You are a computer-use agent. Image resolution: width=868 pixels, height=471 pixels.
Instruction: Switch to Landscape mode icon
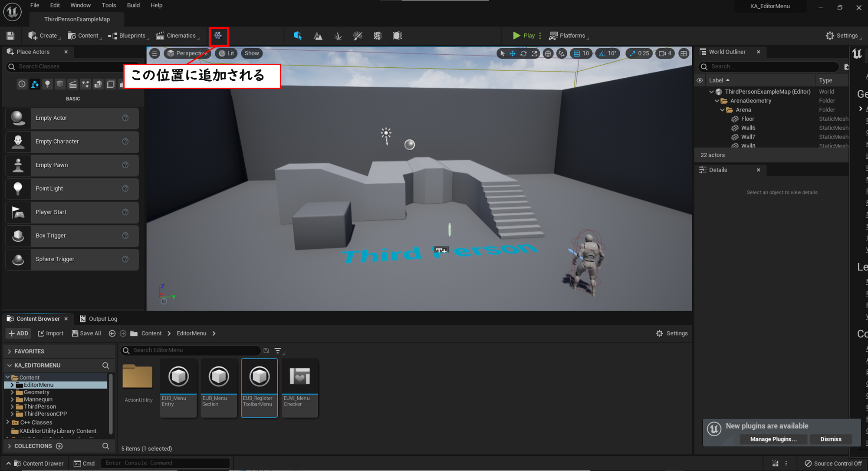pyautogui.click(x=318, y=36)
